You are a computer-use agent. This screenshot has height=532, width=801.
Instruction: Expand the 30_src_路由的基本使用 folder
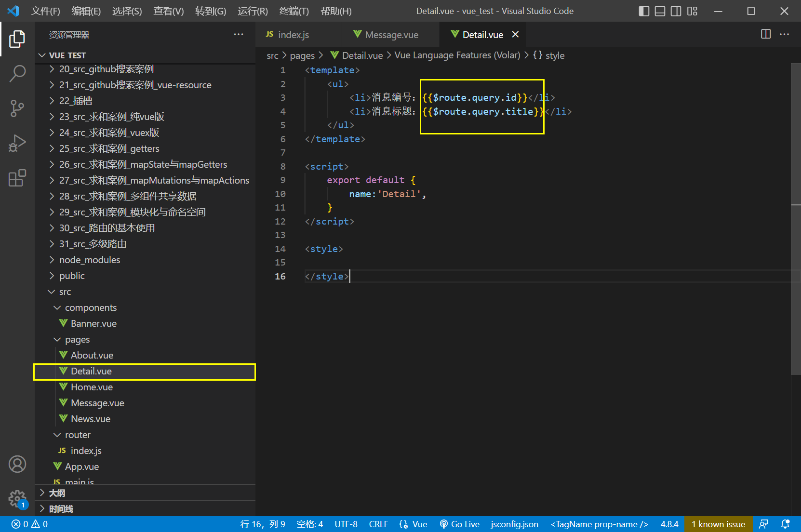coord(145,228)
